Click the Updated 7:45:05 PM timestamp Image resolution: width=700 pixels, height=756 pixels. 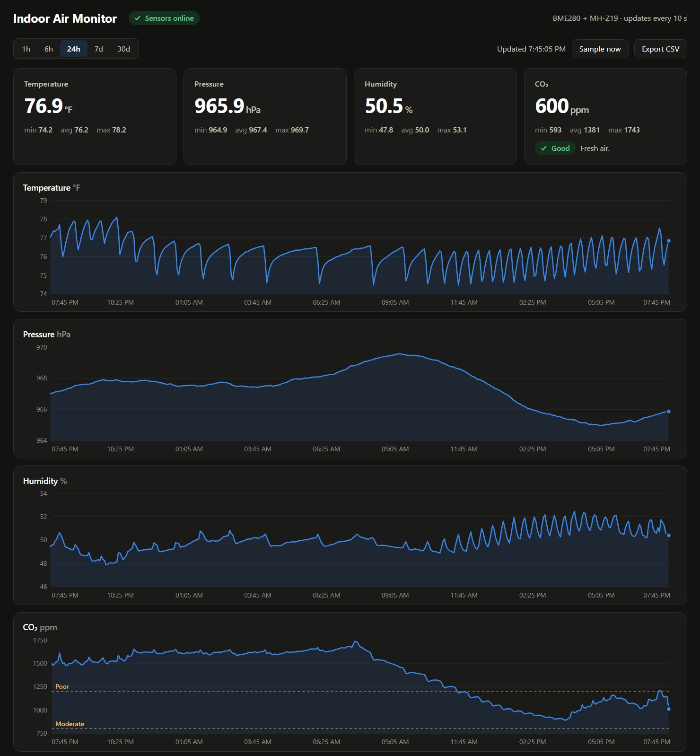(531, 49)
